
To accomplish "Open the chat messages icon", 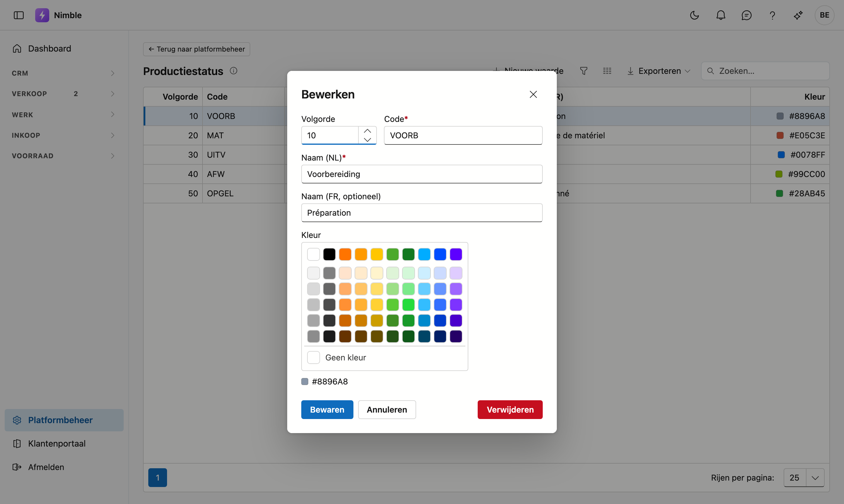I will pyautogui.click(x=746, y=15).
